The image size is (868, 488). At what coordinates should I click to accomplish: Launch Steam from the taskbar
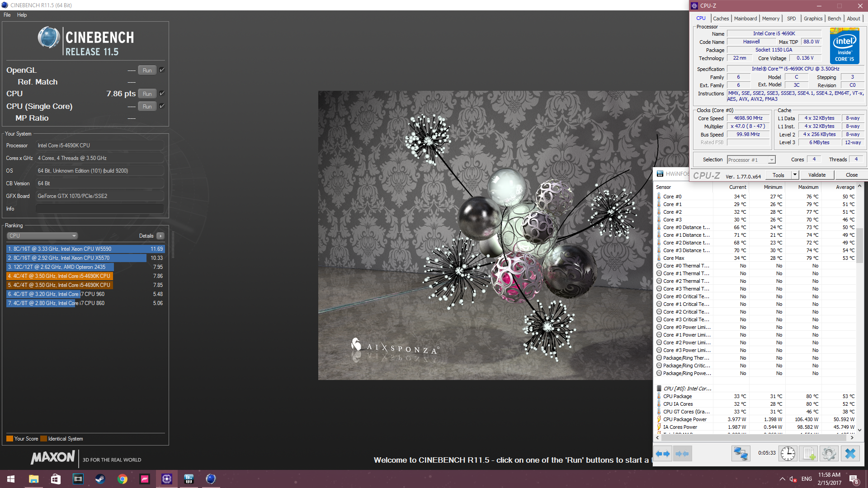tap(100, 479)
